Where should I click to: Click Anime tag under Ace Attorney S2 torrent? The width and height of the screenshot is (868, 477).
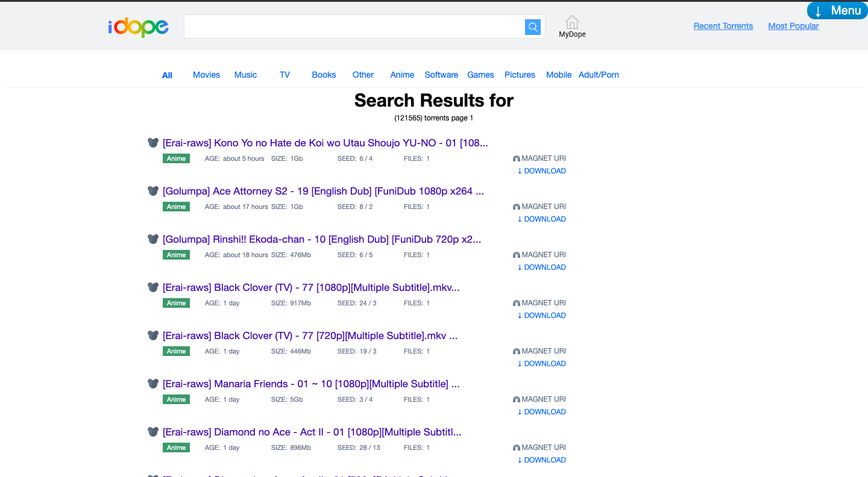(176, 207)
